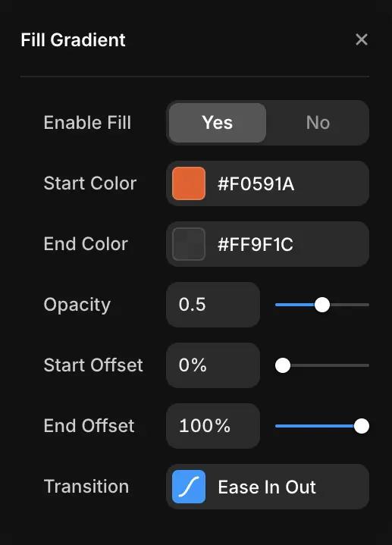Close the Fill Gradient panel
392x545 pixels.
(362, 39)
